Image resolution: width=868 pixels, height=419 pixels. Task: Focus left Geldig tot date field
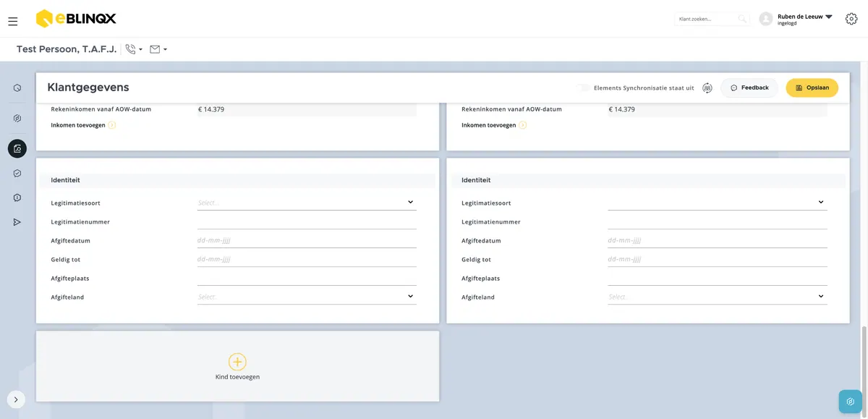point(307,259)
